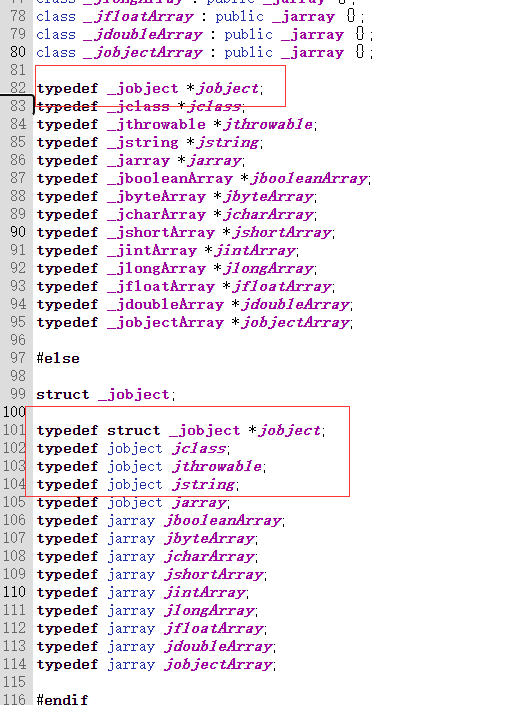The height and width of the screenshot is (705, 522).
Task: Select the text 'typedef _jobject *jobject;'
Action: point(150,89)
